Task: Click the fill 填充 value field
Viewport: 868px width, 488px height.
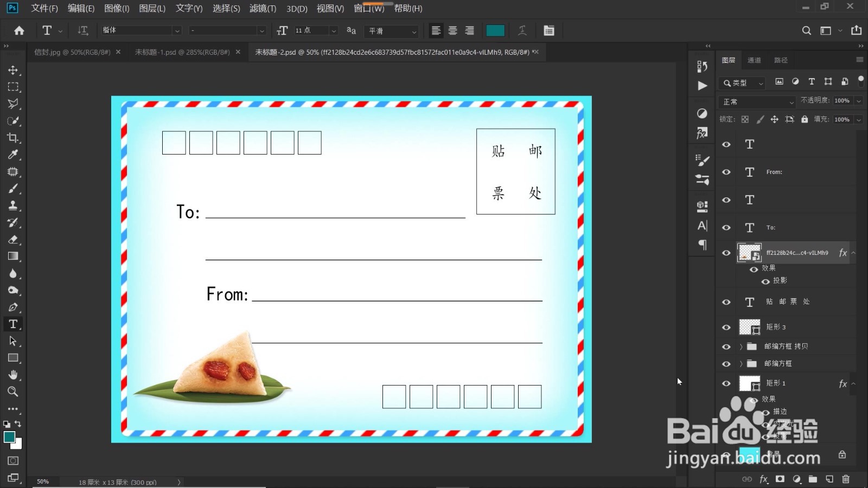Action: click(x=842, y=119)
